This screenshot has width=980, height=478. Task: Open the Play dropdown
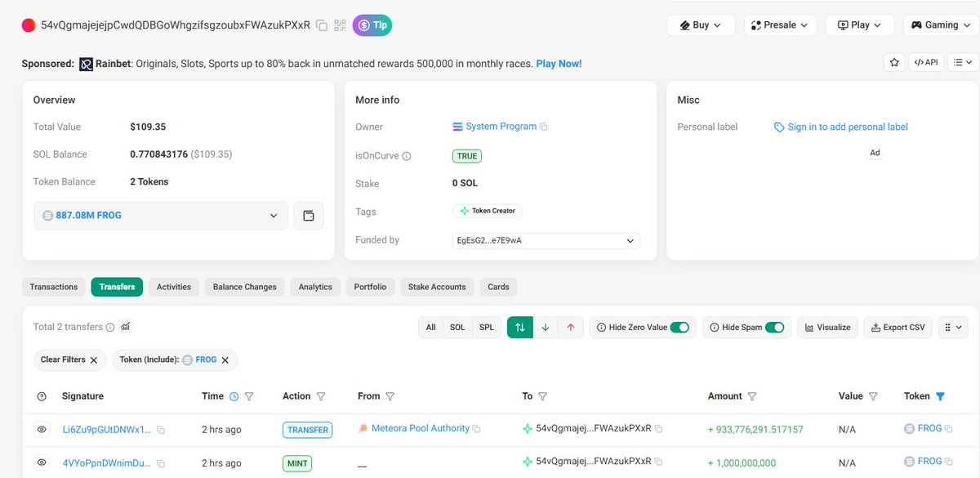point(860,25)
